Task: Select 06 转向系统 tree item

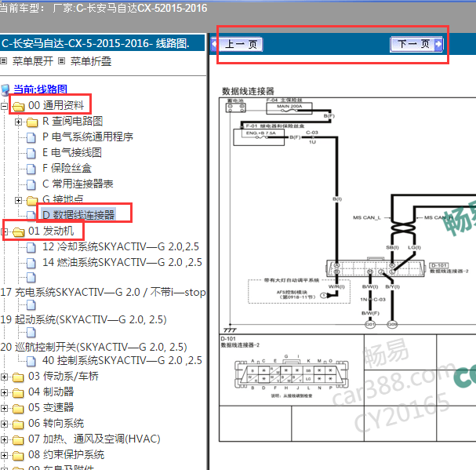Action: (56, 423)
